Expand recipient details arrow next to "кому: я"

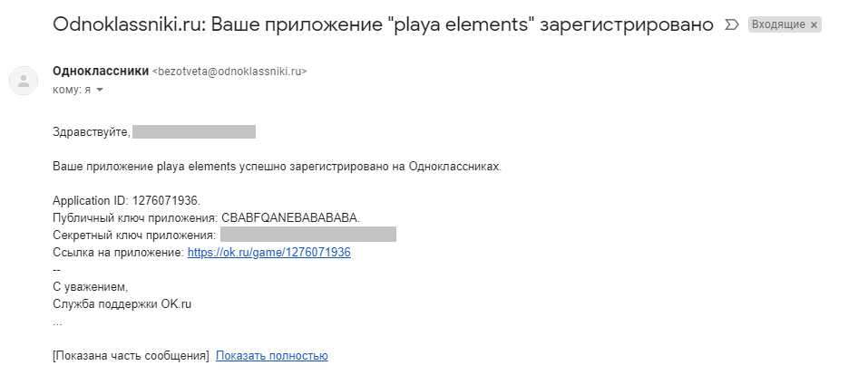pos(100,90)
